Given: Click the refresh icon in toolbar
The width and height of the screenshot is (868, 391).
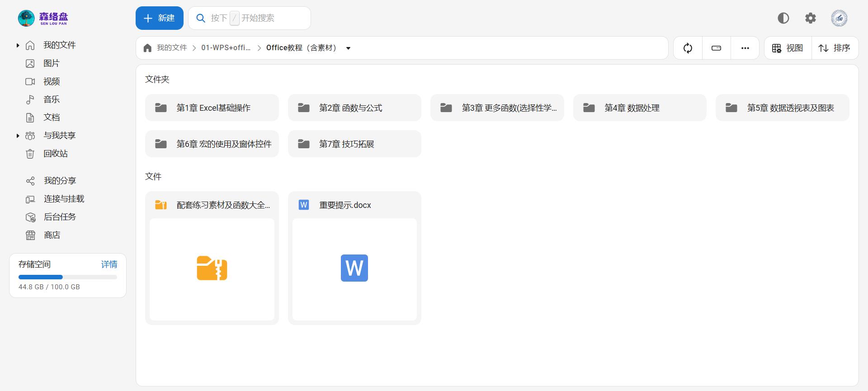Looking at the screenshot, I should pyautogui.click(x=688, y=48).
